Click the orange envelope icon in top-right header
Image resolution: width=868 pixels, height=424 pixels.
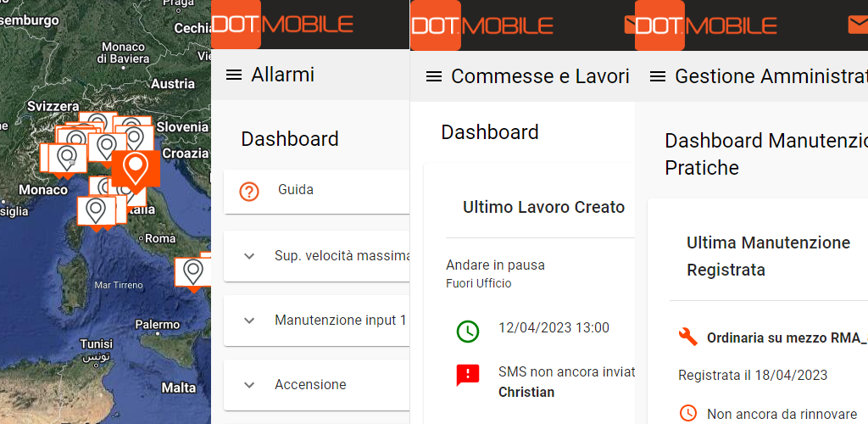coord(858,25)
